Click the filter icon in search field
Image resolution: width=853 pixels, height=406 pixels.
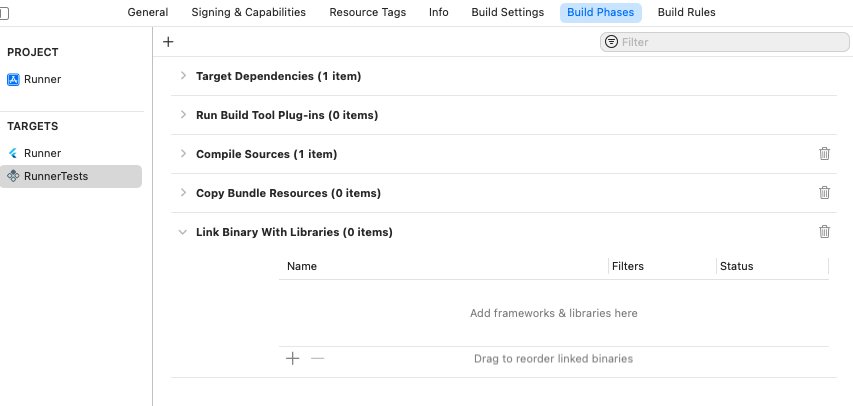pyautogui.click(x=611, y=42)
